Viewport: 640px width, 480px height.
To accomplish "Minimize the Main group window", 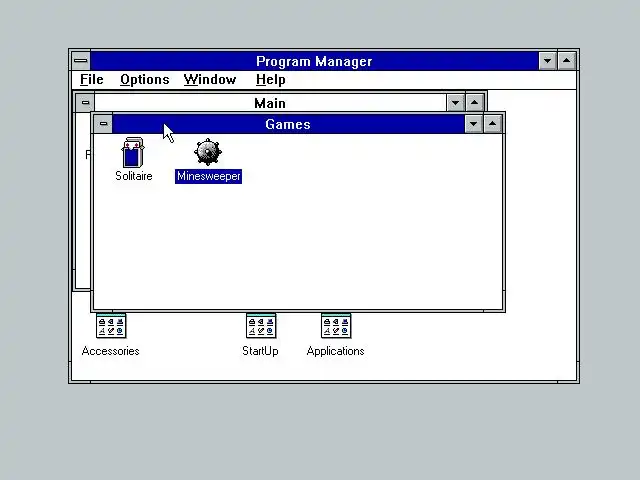I will (455, 102).
